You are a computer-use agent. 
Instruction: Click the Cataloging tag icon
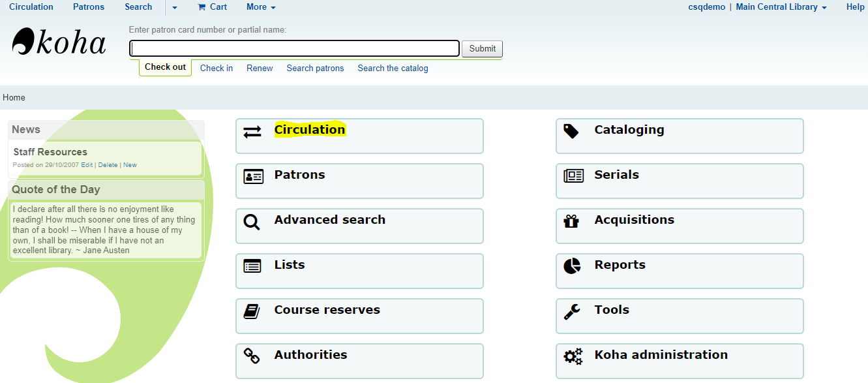coord(571,131)
